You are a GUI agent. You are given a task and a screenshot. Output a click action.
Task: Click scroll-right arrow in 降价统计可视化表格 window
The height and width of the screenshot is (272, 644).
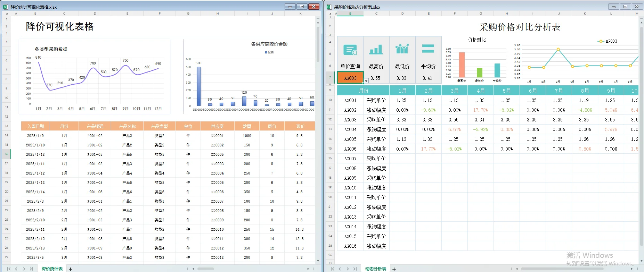pyautogui.click(x=308, y=269)
